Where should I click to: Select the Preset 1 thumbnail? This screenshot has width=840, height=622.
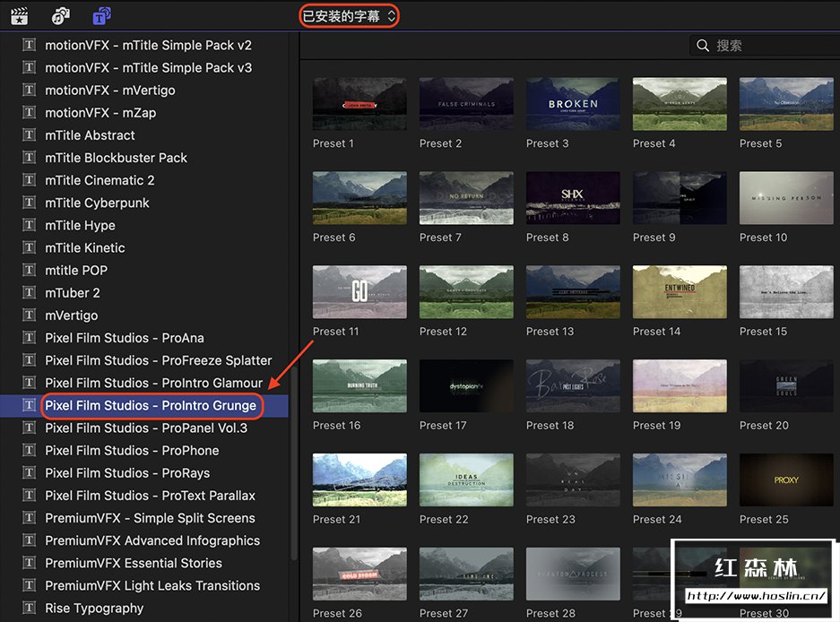[x=359, y=104]
